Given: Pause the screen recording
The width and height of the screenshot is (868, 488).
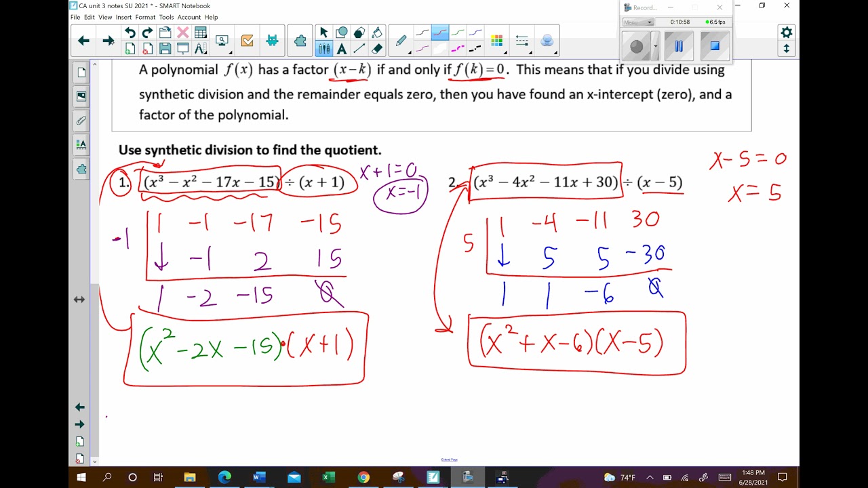Looking at the screenshot, I should (678, 46).
